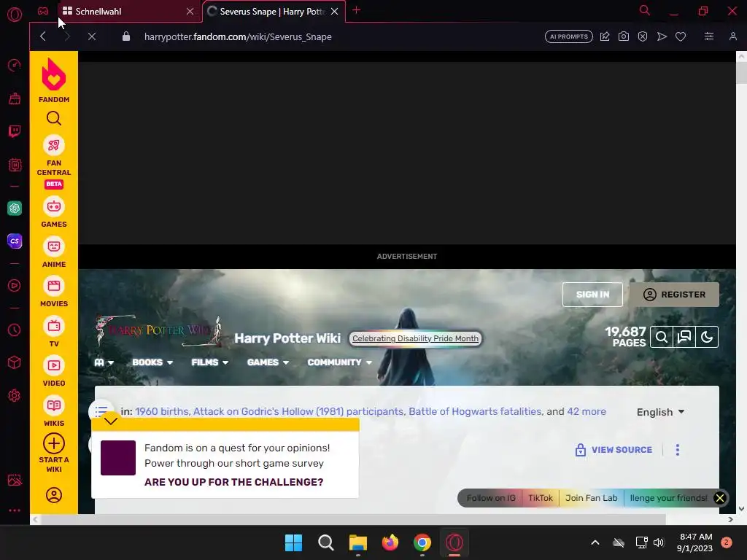Viewport: 747px width, 560px height.
Task: Open Celebrating Disability Pride Month link
Action: pyautogui.click(x=415, y=338)
